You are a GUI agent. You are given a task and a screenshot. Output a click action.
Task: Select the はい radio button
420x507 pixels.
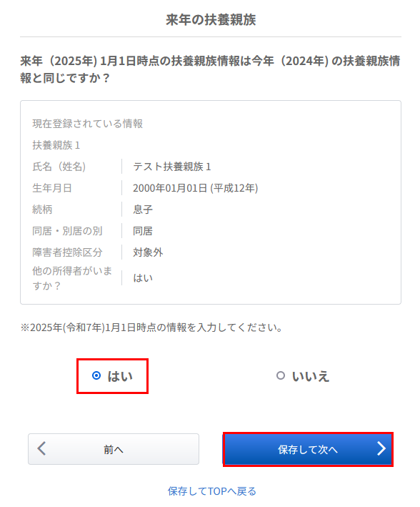point(96,375)
